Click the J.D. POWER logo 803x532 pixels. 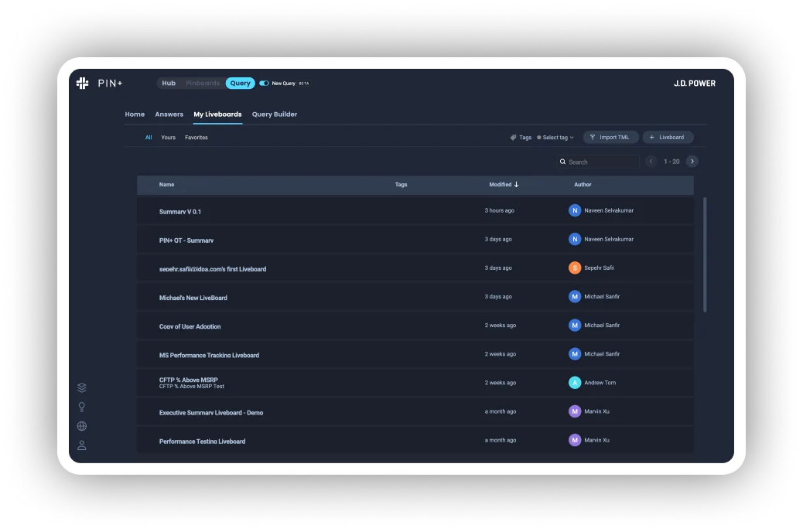click(x=695, y=83)
